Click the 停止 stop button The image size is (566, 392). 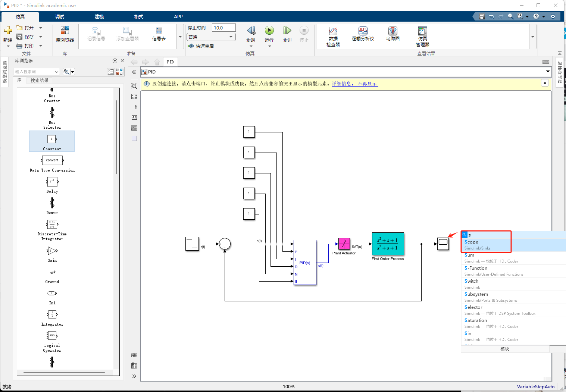pos(304,34)
